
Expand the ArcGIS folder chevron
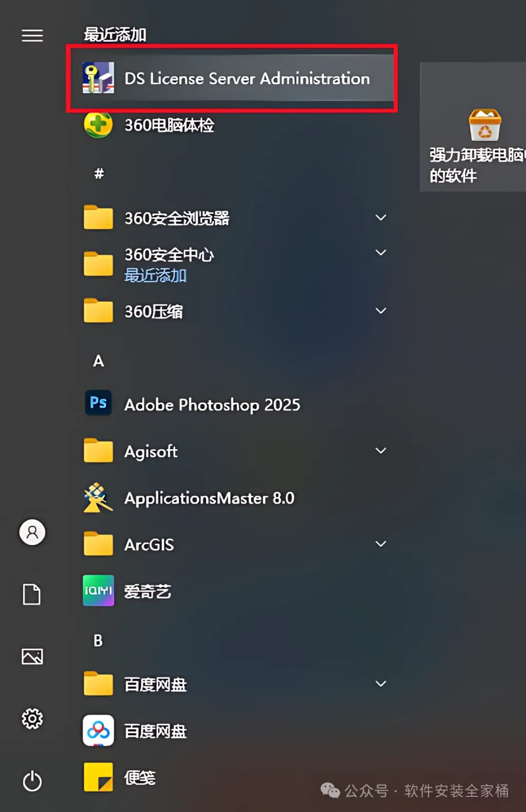(x=381, y=544)
